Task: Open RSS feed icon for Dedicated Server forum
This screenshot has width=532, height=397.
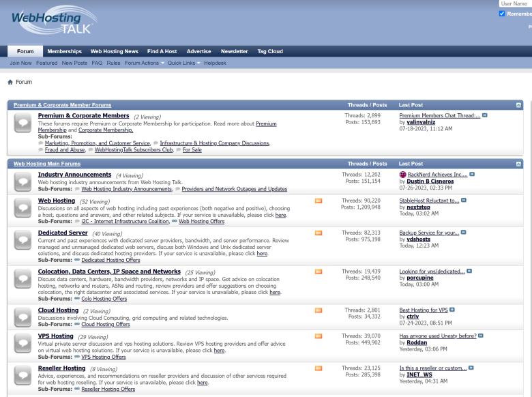Action: tap(319, 233)
